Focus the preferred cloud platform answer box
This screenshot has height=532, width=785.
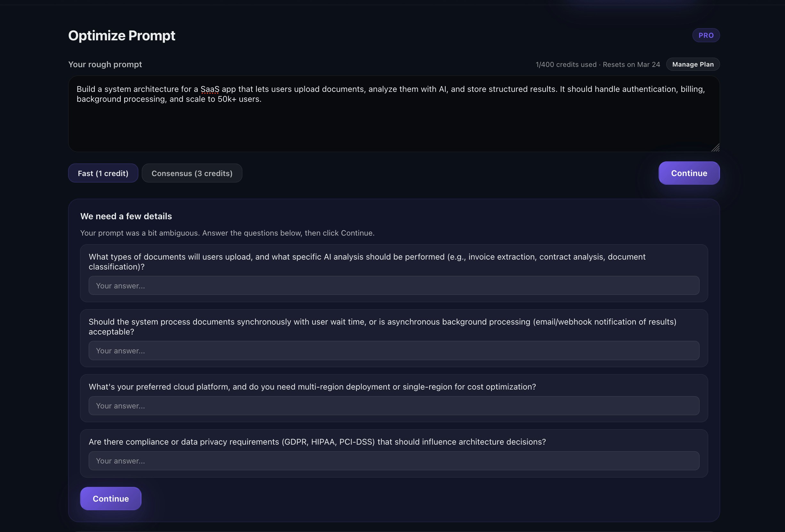393,406
